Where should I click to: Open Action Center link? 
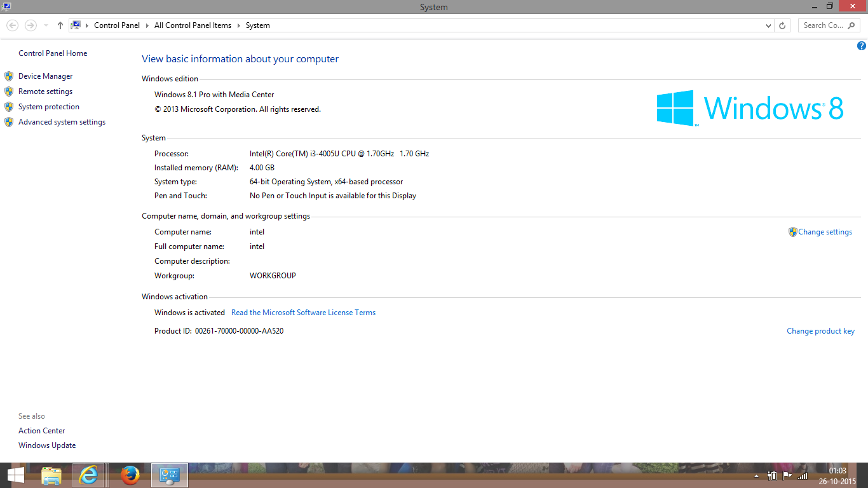point(41,431)
